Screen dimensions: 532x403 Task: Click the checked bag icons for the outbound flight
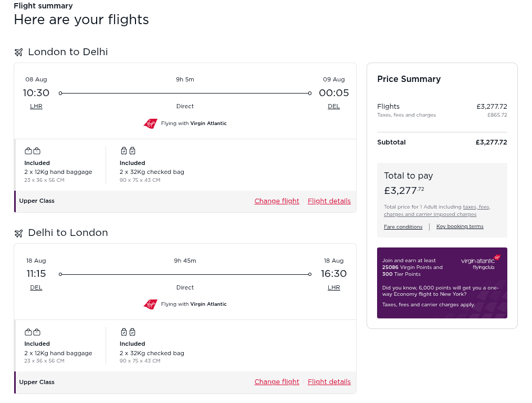tap(128, 150)
